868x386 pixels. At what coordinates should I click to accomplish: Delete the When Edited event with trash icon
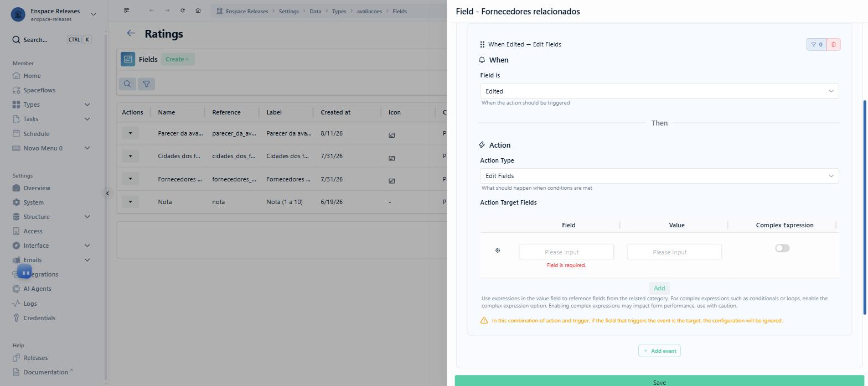click(x=834, y=44)
